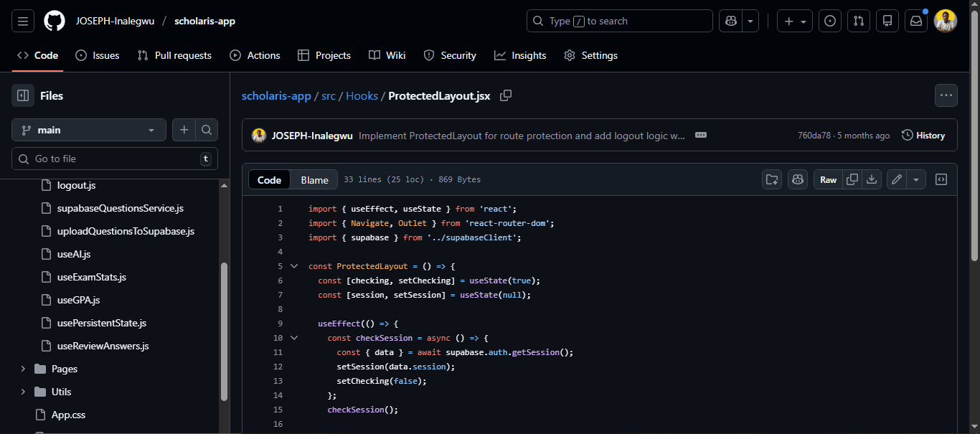Edit the file using the pencil icon
Viewport: 980px width, 434px height.
tap(895, 179)
